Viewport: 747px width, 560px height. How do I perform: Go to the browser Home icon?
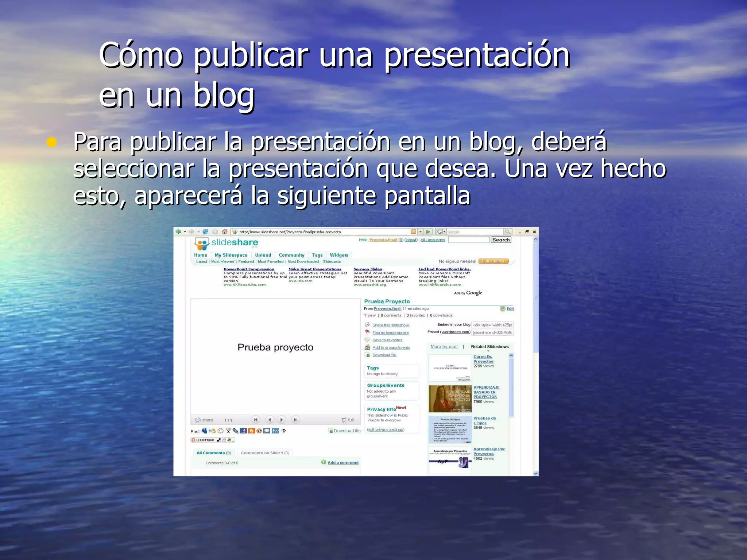coord(225,232)
